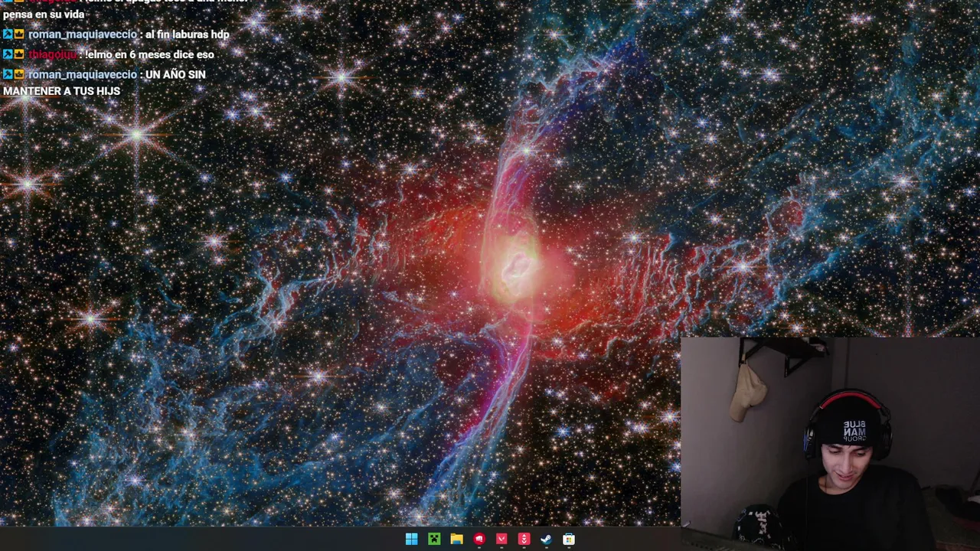Image resolution: width=980 pixels, height=551 pixels.
Task: Open Microsoft Store from the taskbar
Action: [x=569, y=540]
